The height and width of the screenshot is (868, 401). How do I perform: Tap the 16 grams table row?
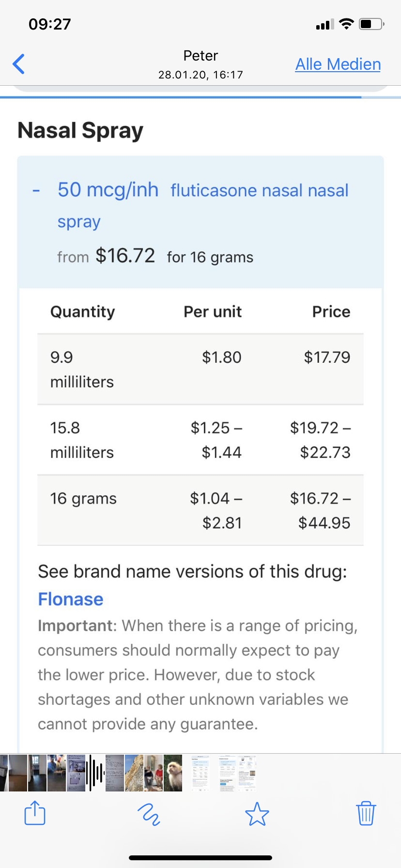pos(200,511)
